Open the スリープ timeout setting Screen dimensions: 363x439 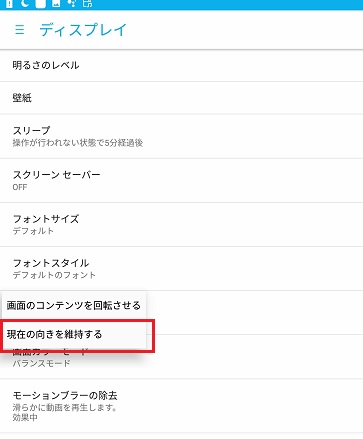coord(181,136)
